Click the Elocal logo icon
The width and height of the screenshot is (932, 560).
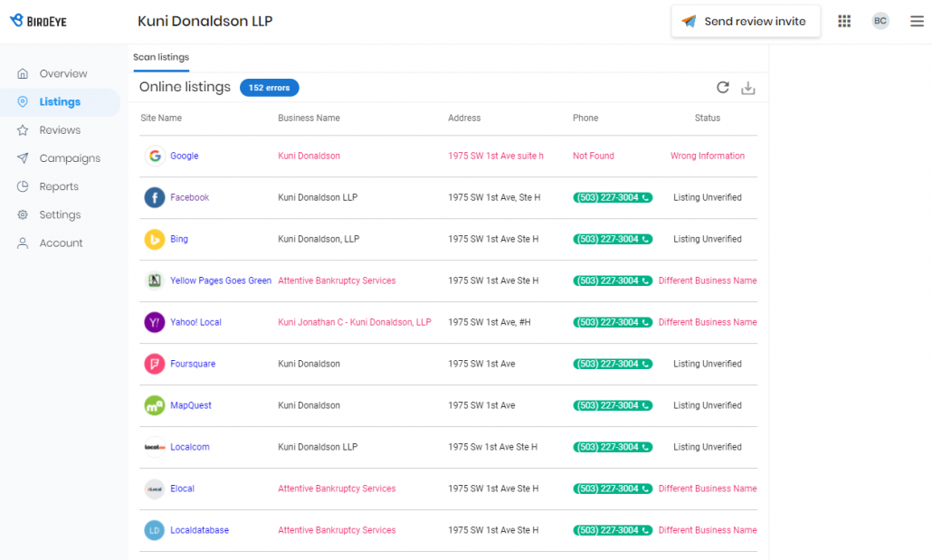coord(155,489)
